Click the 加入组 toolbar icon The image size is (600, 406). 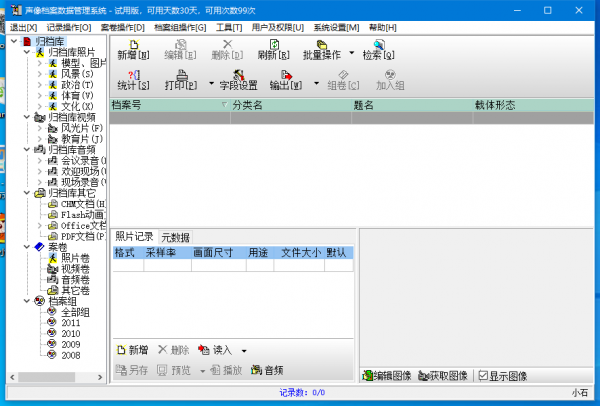390,80
